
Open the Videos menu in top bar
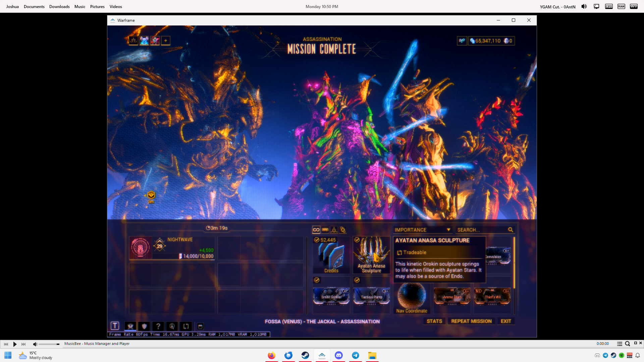116,6
